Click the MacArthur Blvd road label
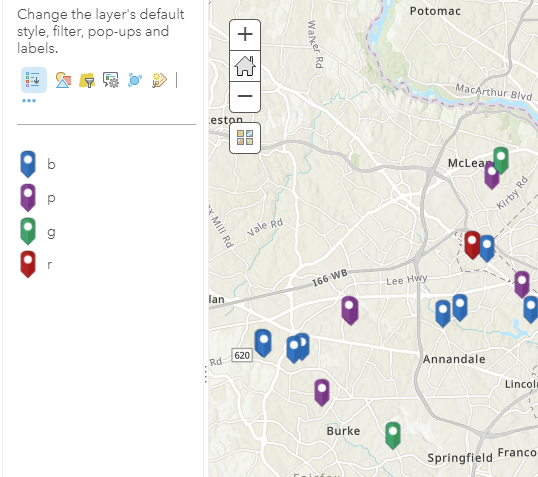 pos(493,92)
